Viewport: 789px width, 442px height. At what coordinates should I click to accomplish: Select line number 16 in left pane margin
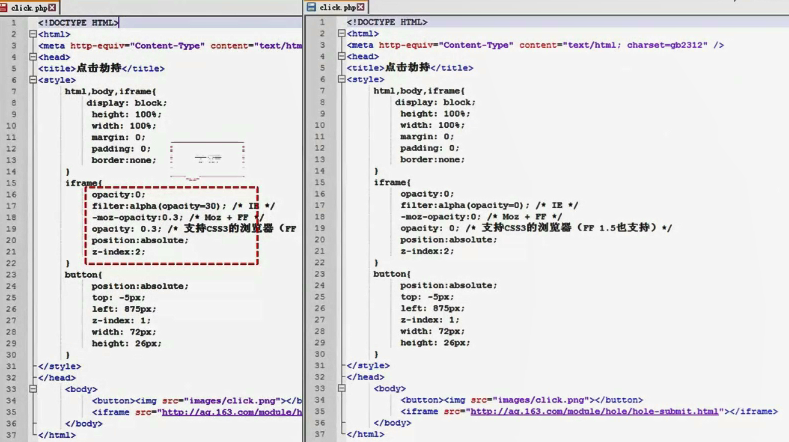pyautogui.click(x=11, y=194)
